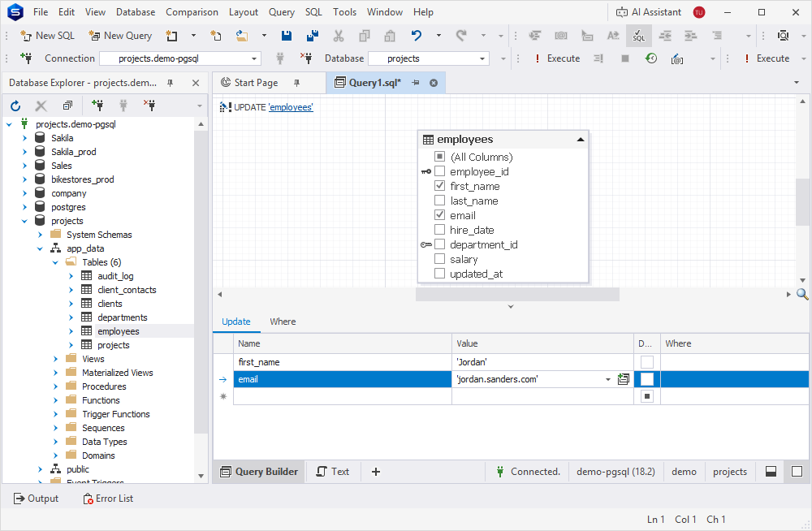
Task: Check the hire_date column checkbox
Action: (x=439, y=229)
